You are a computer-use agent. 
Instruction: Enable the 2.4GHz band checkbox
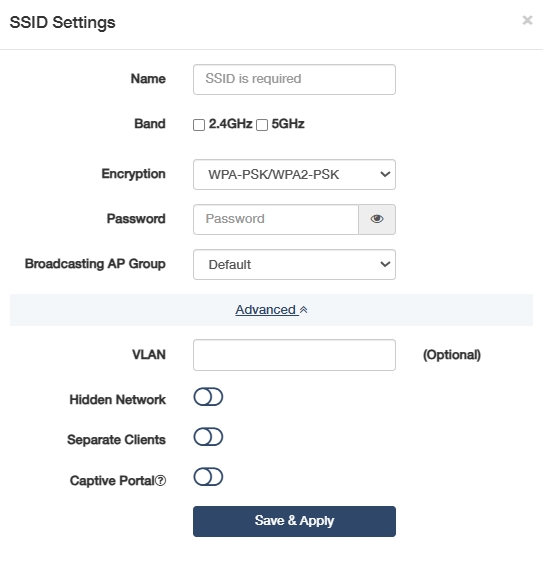tap(199, 125)
